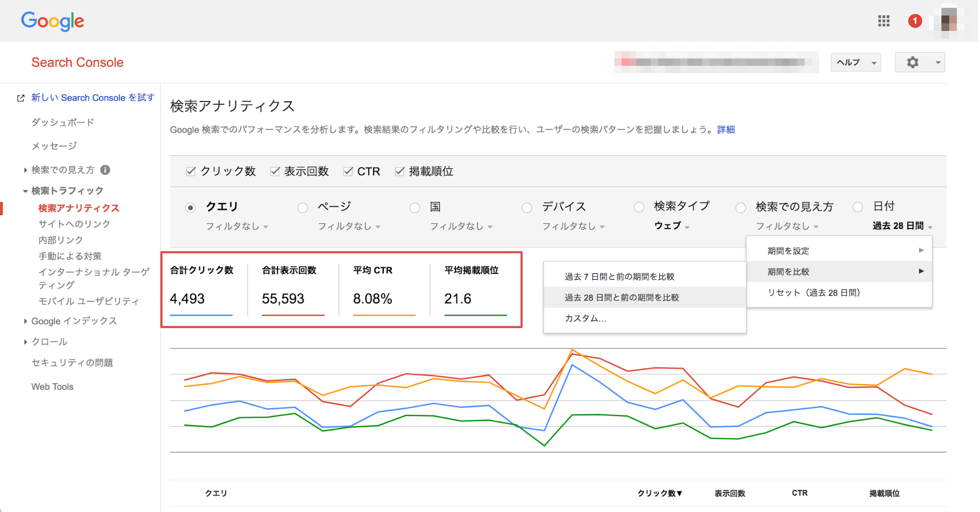Expand the Google インデックス sidebar section
The width and height of the screenshot is (980, 512).
25,321
